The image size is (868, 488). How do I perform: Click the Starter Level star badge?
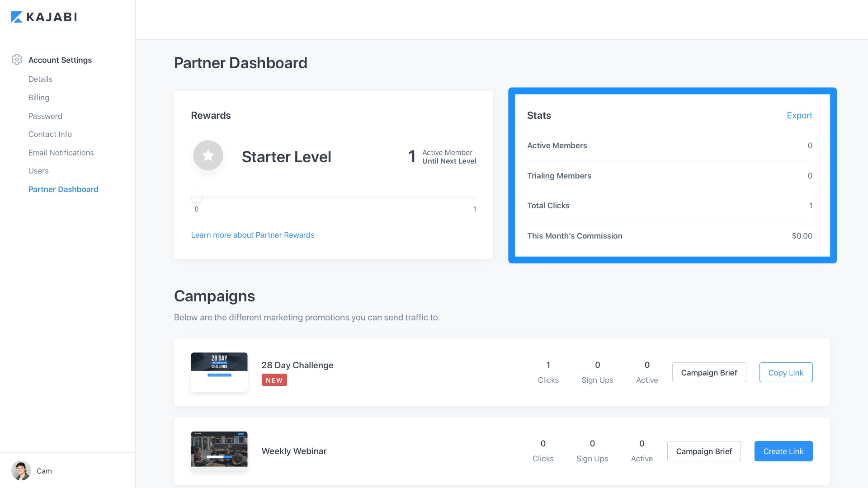pyautogui.click(x=208, y=155)
